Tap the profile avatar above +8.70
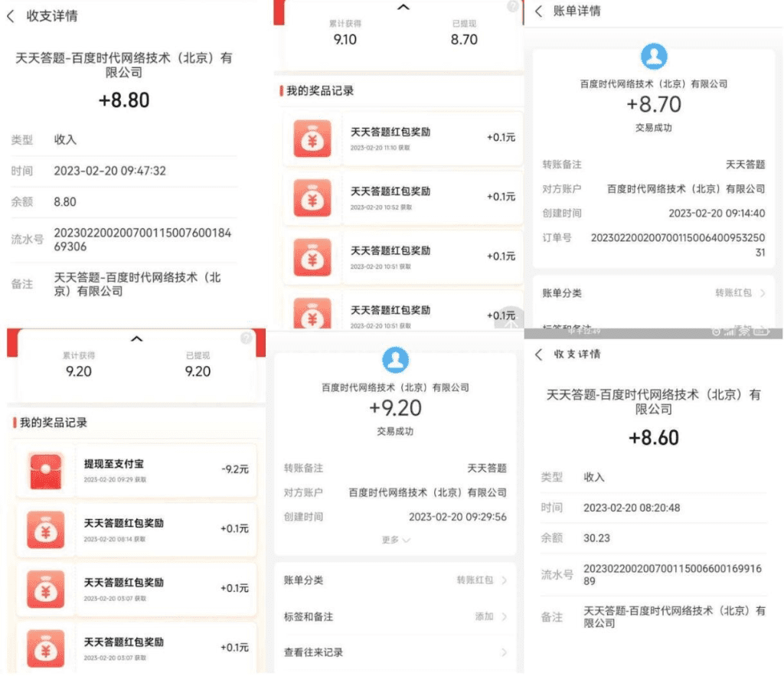784x676 pixels. coord(653,57)
